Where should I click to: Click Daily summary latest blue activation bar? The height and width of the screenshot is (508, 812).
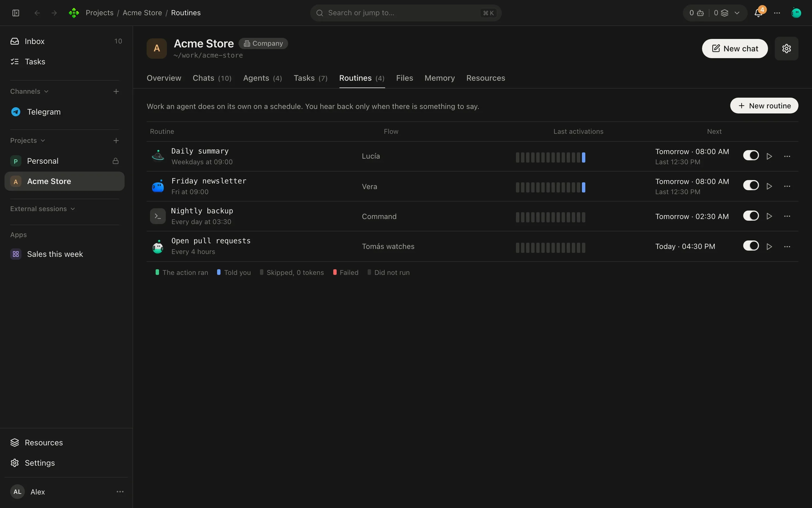[x=584, y=157]
